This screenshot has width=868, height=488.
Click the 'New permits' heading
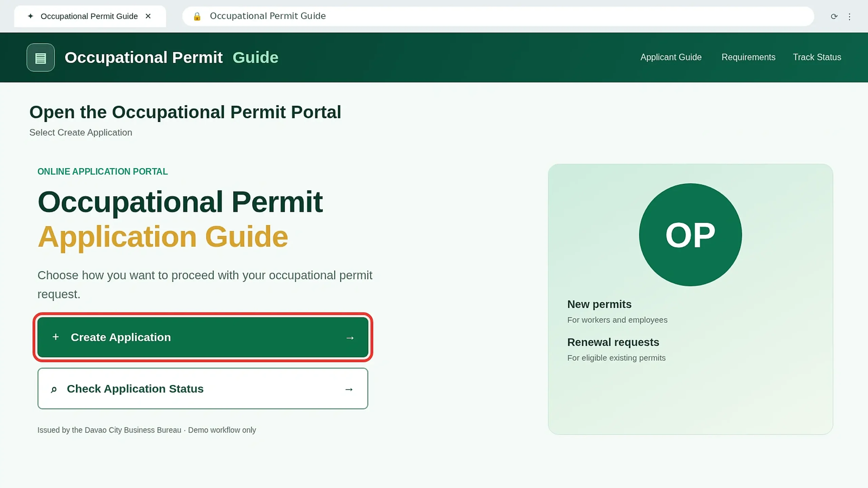tap(599, 304)
